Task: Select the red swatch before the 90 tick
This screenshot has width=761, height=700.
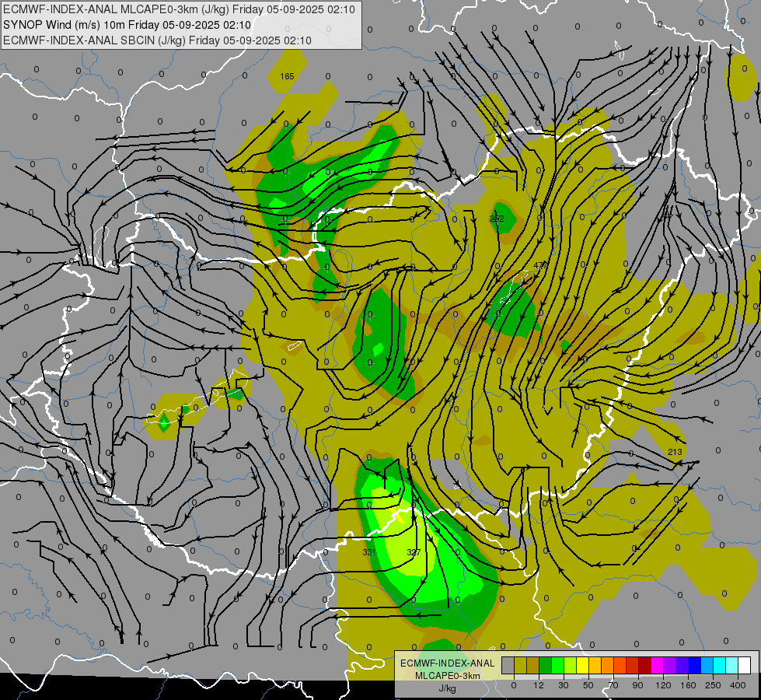Action: click(x=633, y=665)
